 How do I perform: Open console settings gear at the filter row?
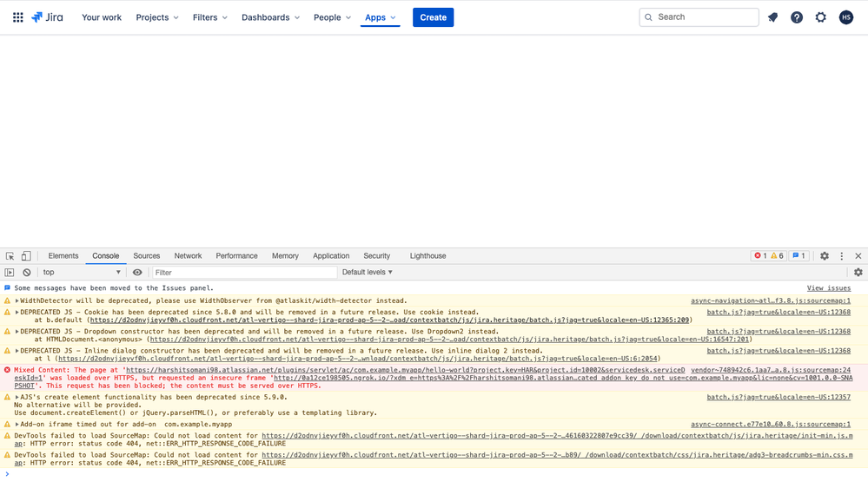(858, 272)
